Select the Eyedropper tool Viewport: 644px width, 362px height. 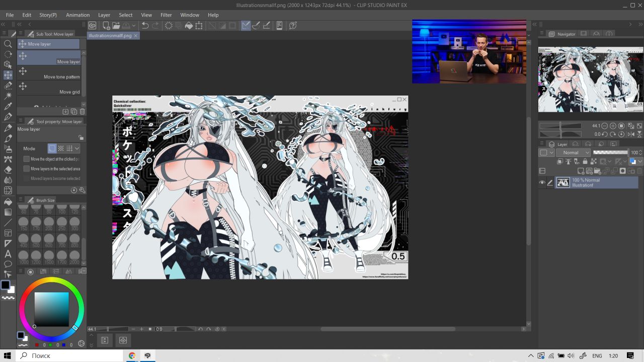[8, 106]
